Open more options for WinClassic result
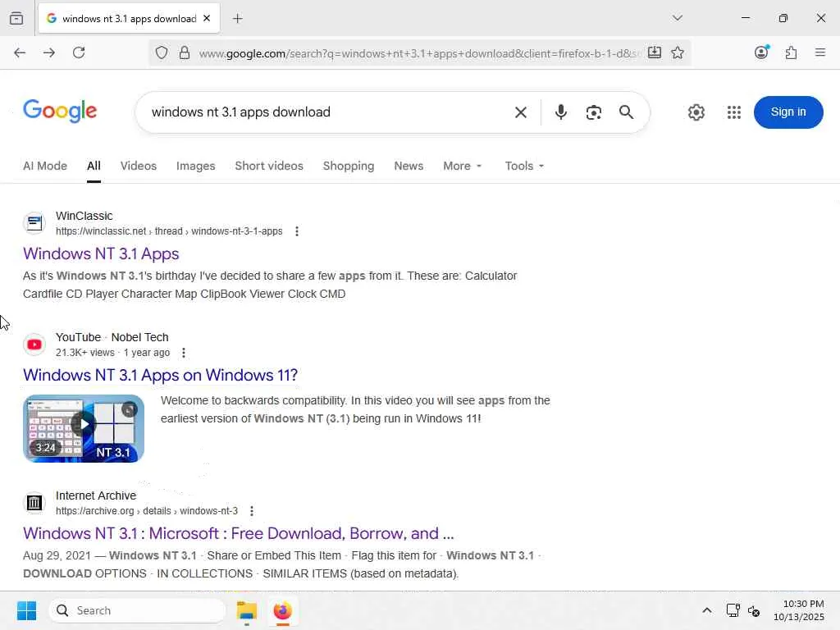Screen dimensions: 840x630 pyautogui.click(x=297, y=231)
